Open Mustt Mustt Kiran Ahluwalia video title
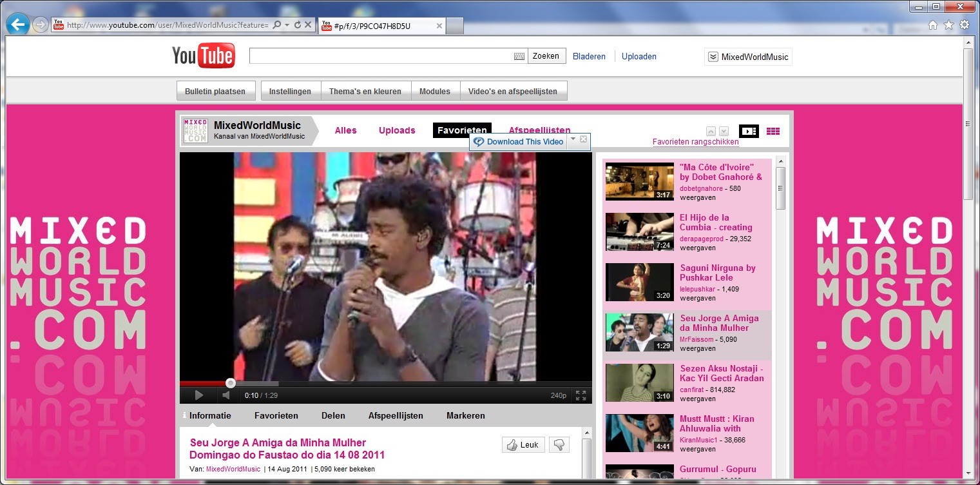This screenshot has height=485, width=980. click(x=717, y=424)
